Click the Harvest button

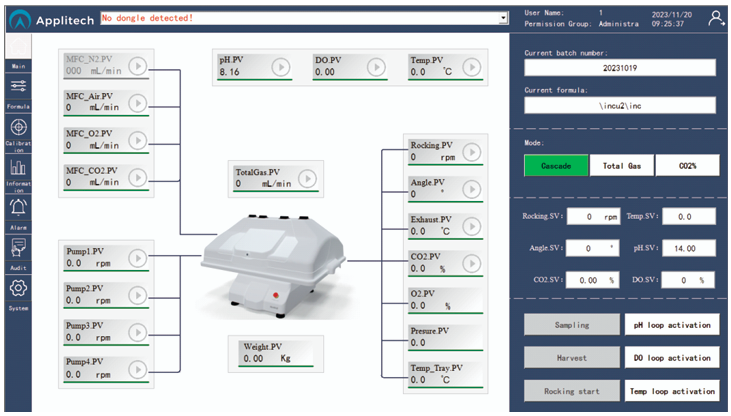[x=571, y=358]
